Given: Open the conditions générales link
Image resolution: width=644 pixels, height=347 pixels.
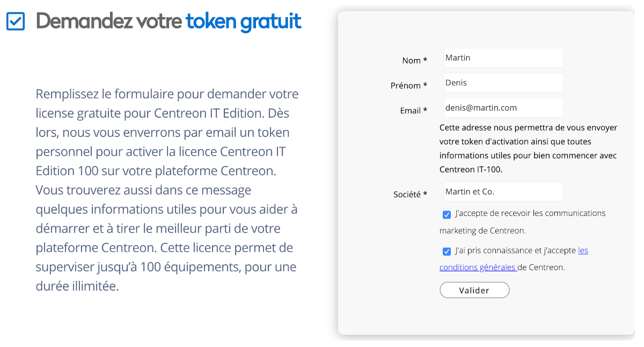Looking at the screenshot, I should click(x=514, y=259).
